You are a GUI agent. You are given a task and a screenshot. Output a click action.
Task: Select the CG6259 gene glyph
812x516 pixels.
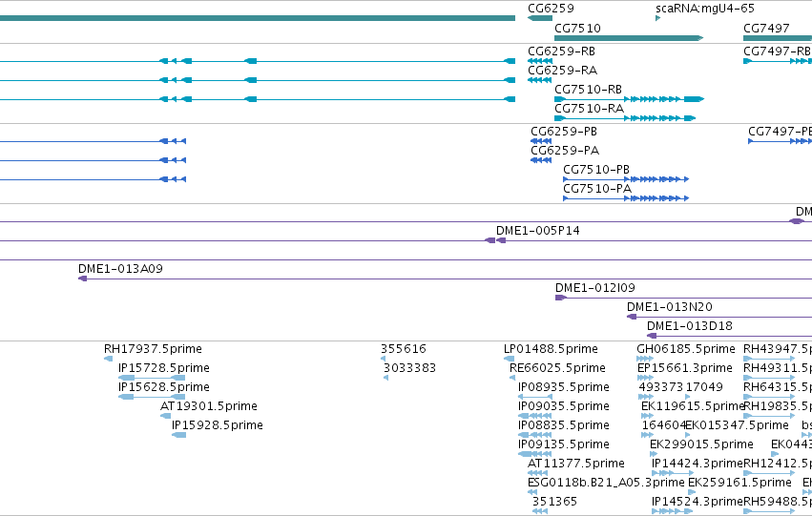click(540, 18)
